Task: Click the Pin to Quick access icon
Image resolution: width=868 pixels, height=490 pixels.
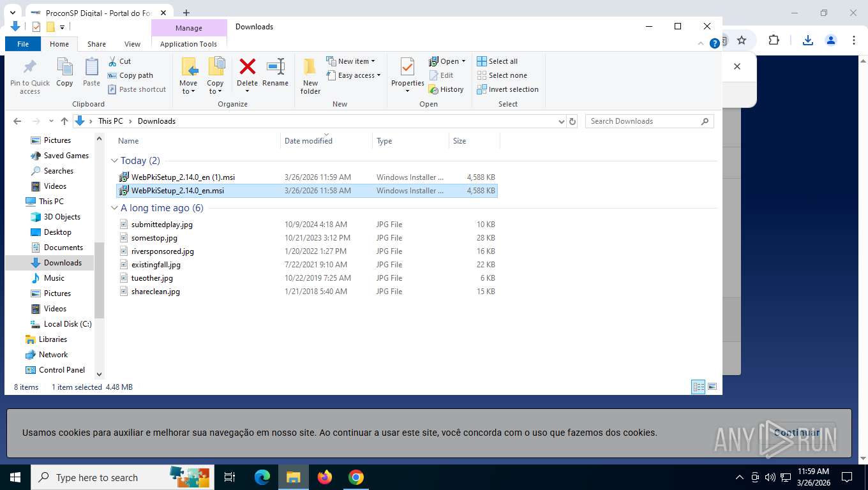Action: [30, 67]
